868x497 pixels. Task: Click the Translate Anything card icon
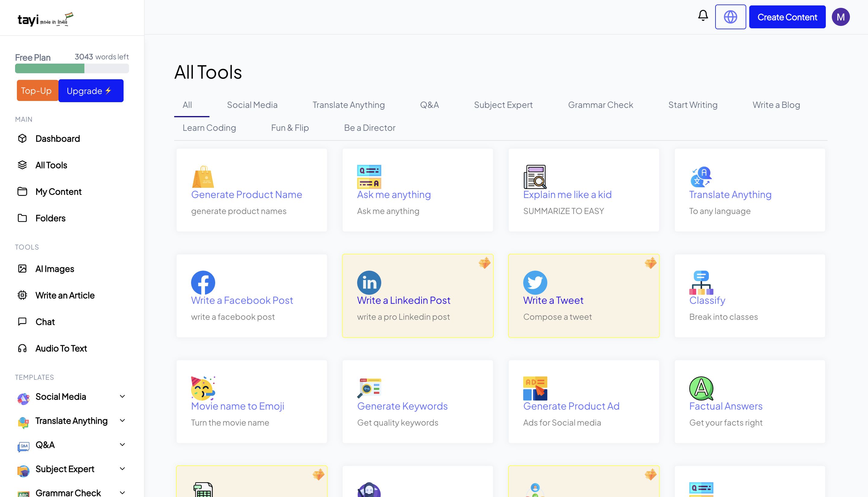(701, 177)
